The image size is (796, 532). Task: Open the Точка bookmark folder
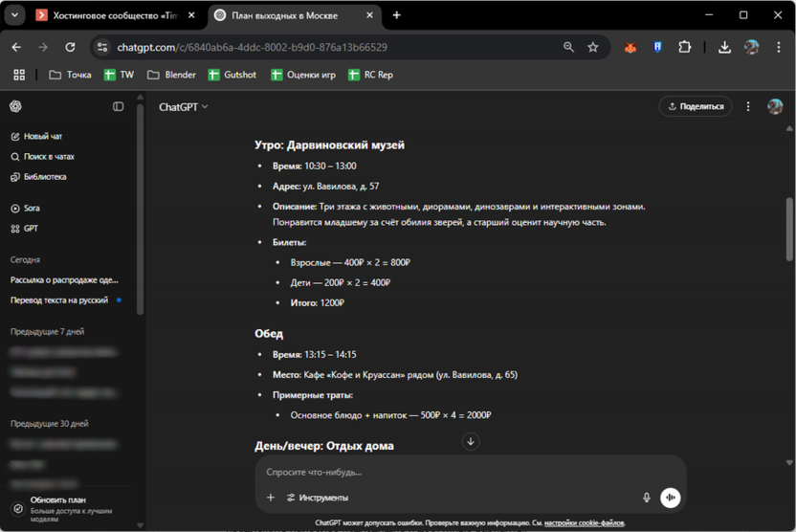(x=70, y=75)
